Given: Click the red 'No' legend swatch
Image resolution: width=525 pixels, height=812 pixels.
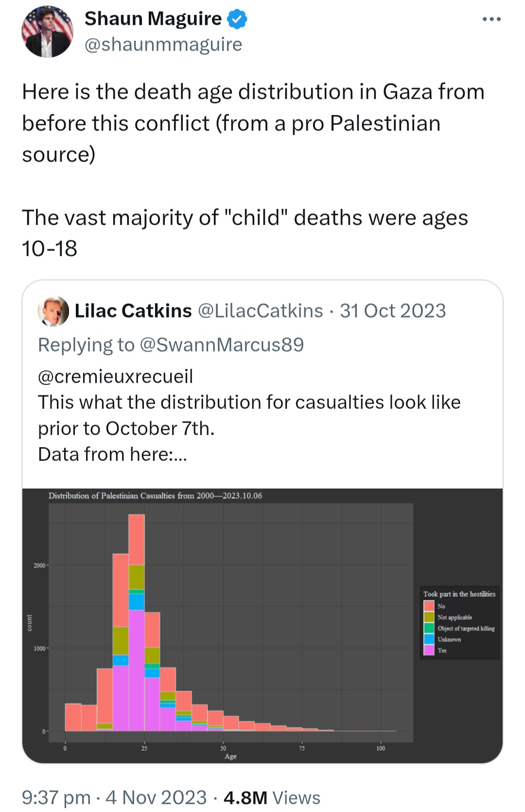Looking at the screenshot, I should (429, 606).
